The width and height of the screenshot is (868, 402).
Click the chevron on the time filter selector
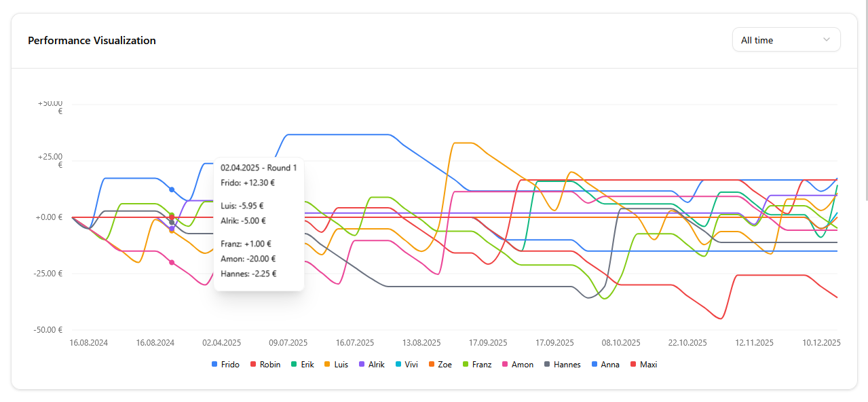click(x=827, y=39)
